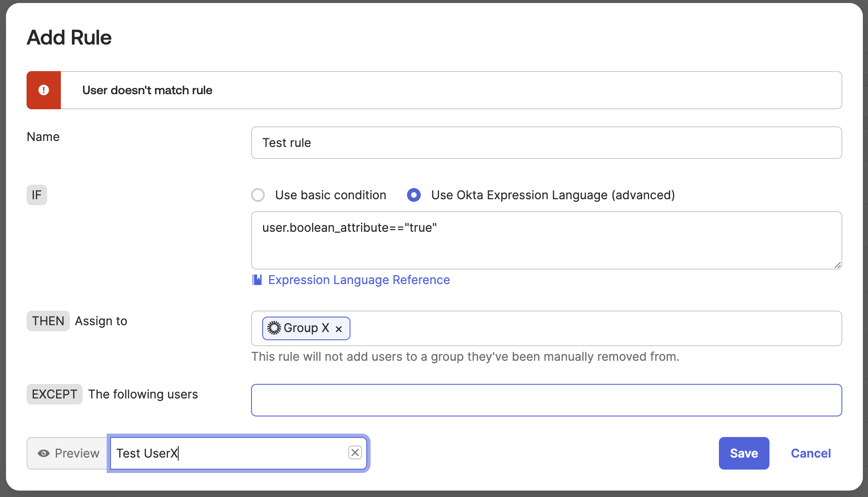Remove Group X from the assignment
This screenshot has width=868, height=497.
tap(338, 329)
